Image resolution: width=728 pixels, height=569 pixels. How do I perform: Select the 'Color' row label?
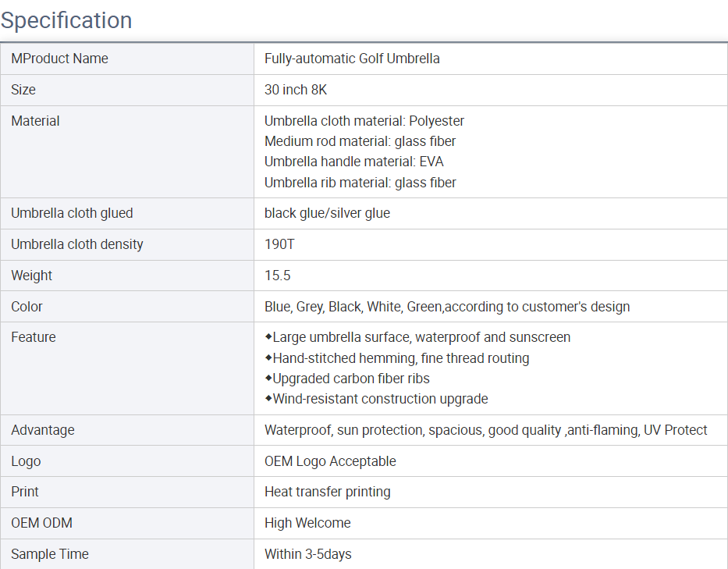pos(27,307)
